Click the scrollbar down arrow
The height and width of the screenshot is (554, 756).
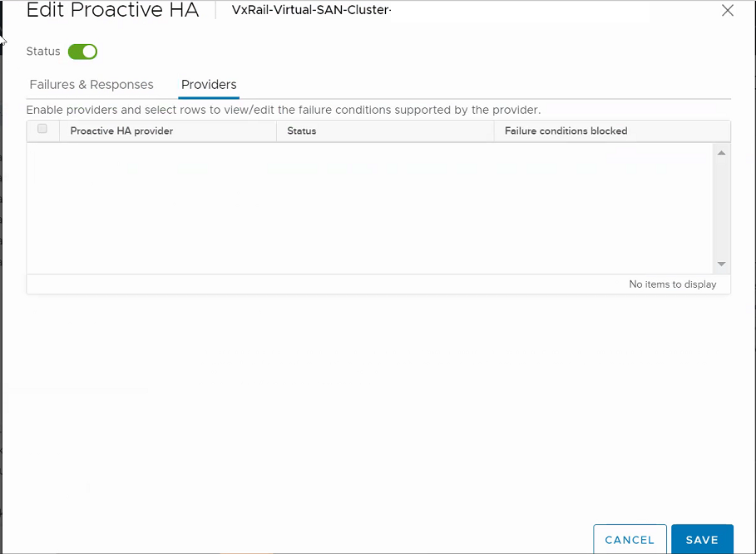point(721,264)
